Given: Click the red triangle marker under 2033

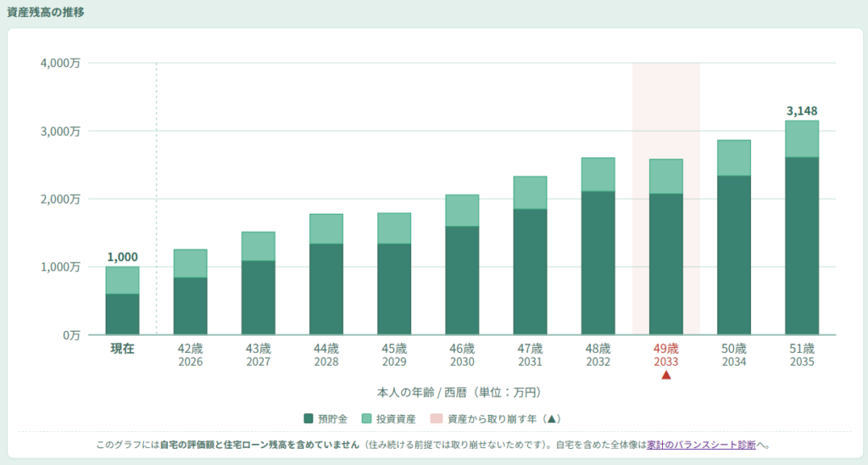Looking at the screenshot, I should point(666,375).
